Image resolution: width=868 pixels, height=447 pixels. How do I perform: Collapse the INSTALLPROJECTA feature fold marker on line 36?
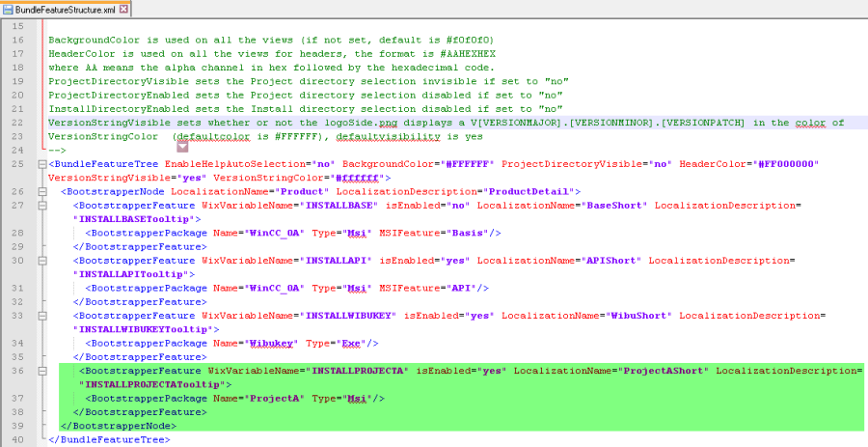[41, 371]
